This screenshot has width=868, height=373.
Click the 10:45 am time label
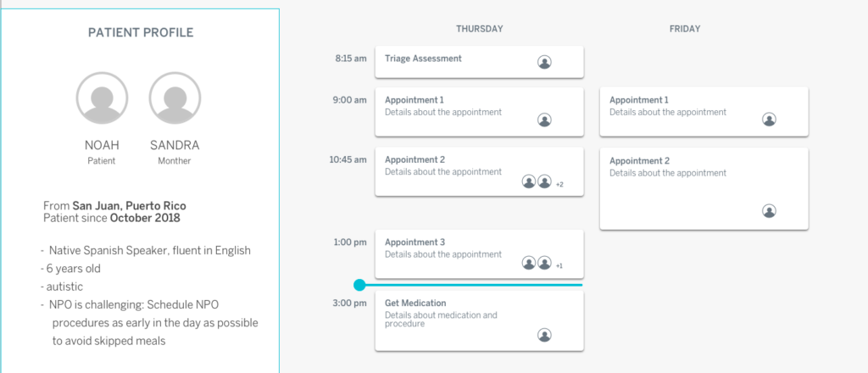click(348, 160)
